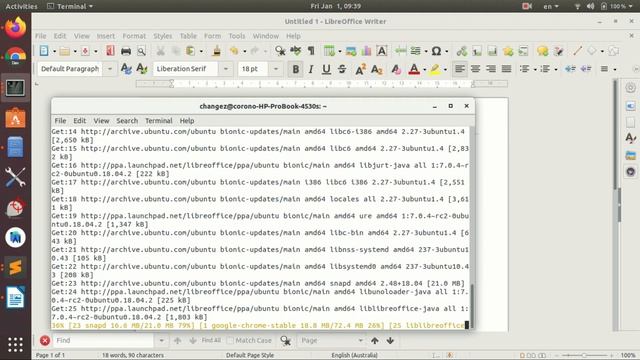Open the font size dropdown
Image resolution: width=640 pixels, height=360 pixels.
[276, 69]
